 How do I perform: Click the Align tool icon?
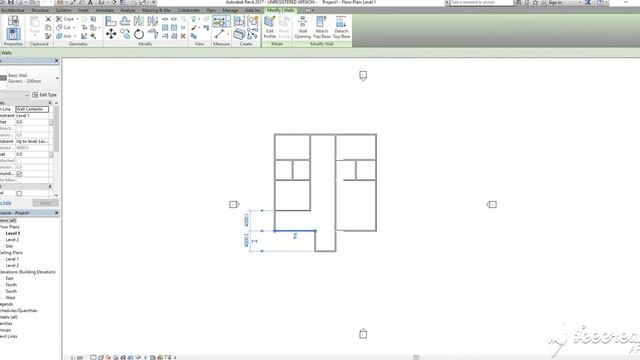click(x=111, y=21)
